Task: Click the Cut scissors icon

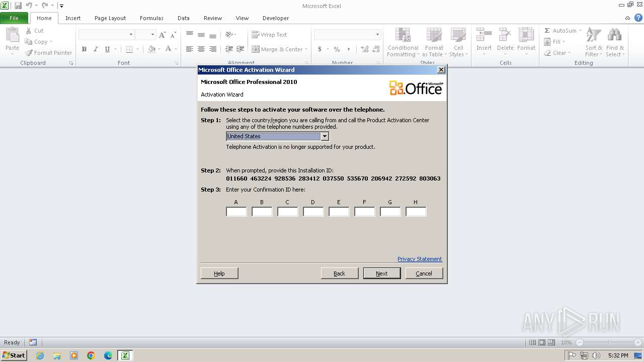Action: tap(29, 31)
